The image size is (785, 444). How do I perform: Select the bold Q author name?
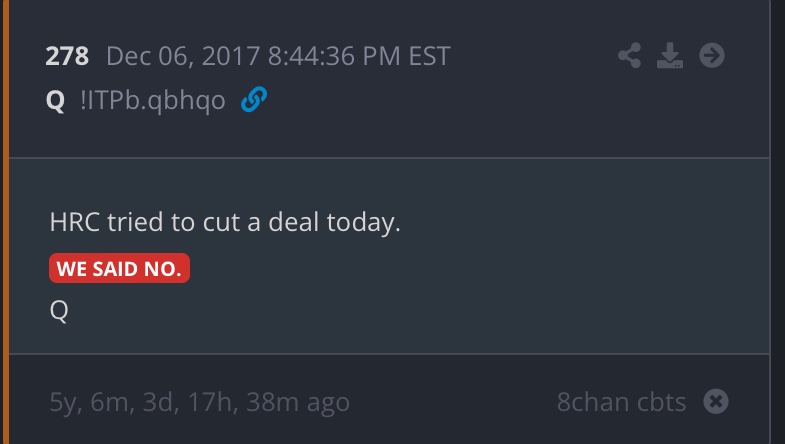click(x=56, y=101)
